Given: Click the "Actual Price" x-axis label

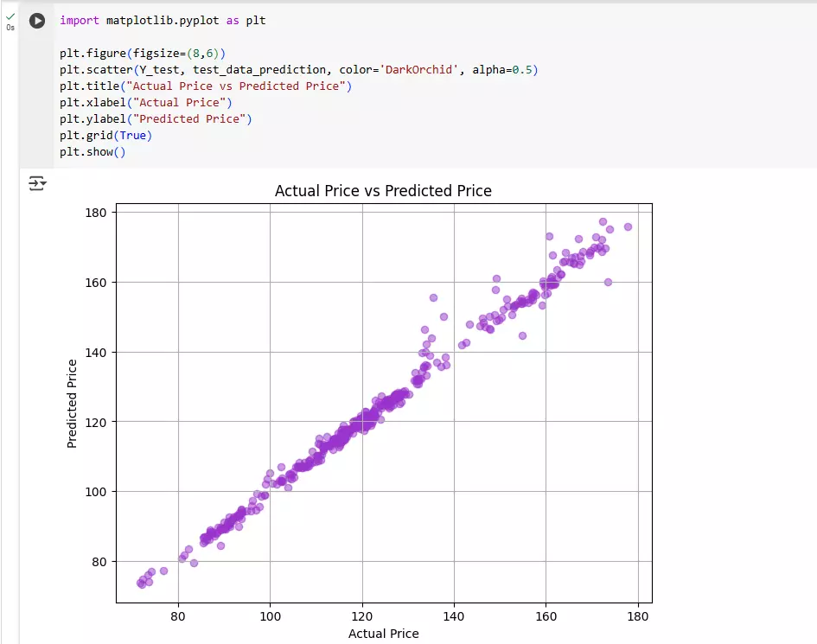Looking at the screenshot, I should click(x=383, y=634).
